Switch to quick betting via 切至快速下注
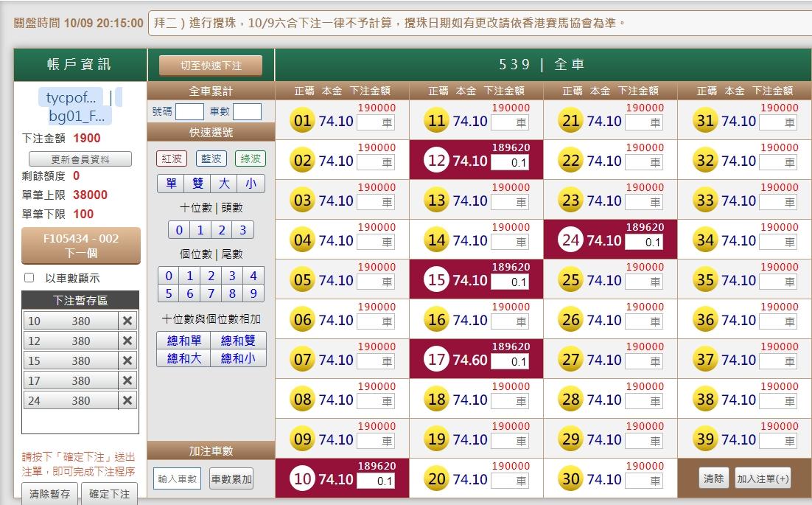 [x=211, y=66]
